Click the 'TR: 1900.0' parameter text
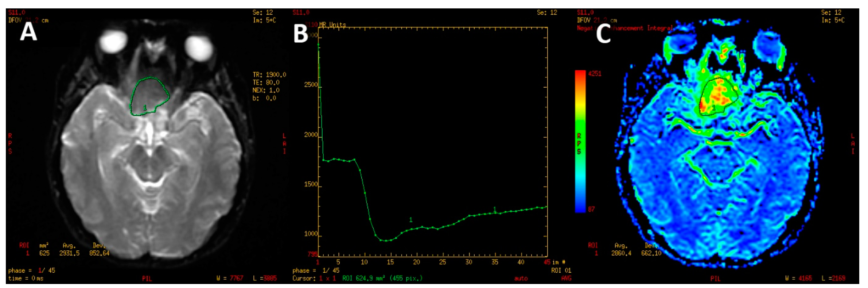This screenshot has width=868, height=288. point(269,74)
